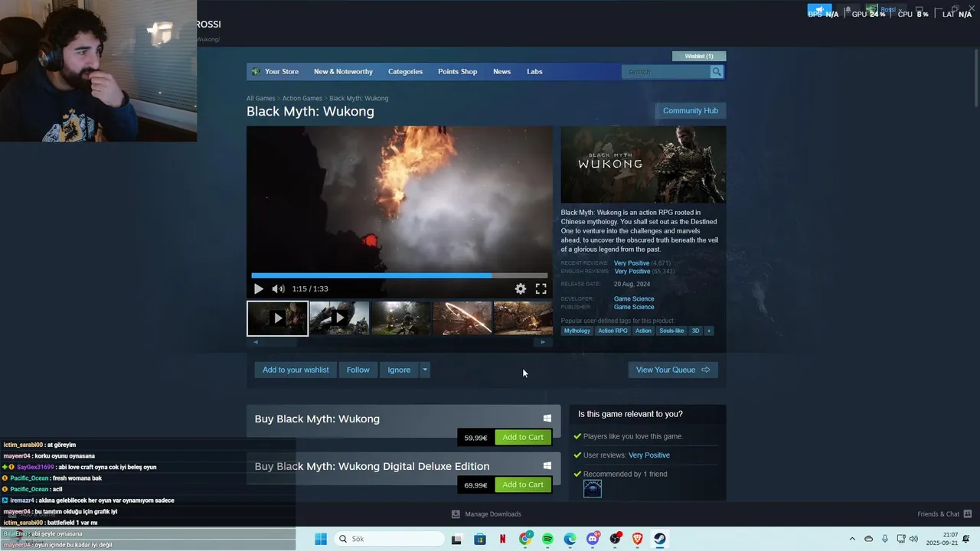This screenshot has height=551, width=980.
Task: Click Wishlist (1) button
Action: 699,56
